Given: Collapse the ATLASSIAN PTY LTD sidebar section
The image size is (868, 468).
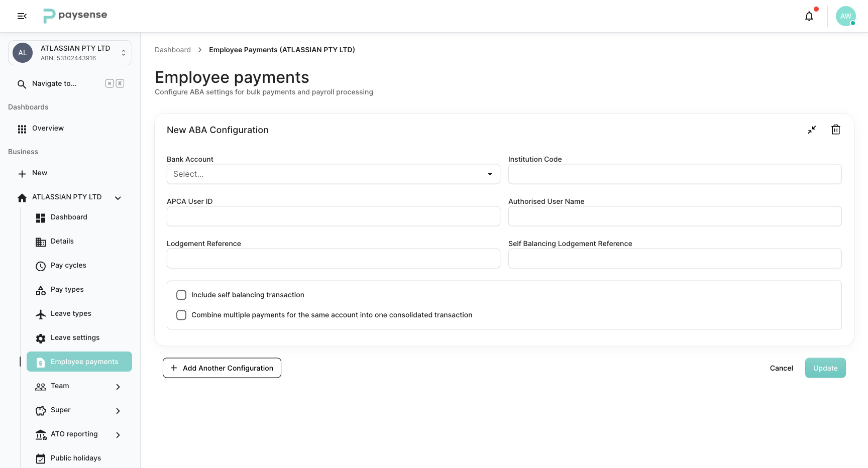Looking at the screenshot, I should pos(118,198).
